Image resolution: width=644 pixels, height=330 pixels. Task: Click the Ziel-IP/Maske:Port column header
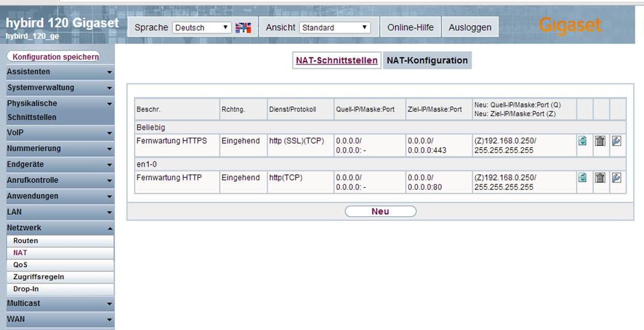[x=439, y=109]
